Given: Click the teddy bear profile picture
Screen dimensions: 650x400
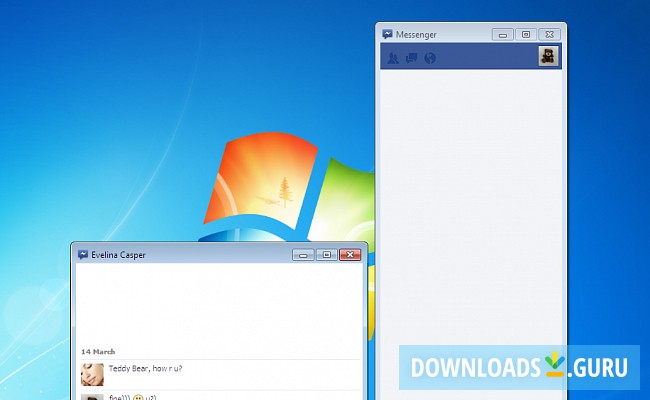Looking at the screenshot, I should pyautogui.click(x=548, y=56).
